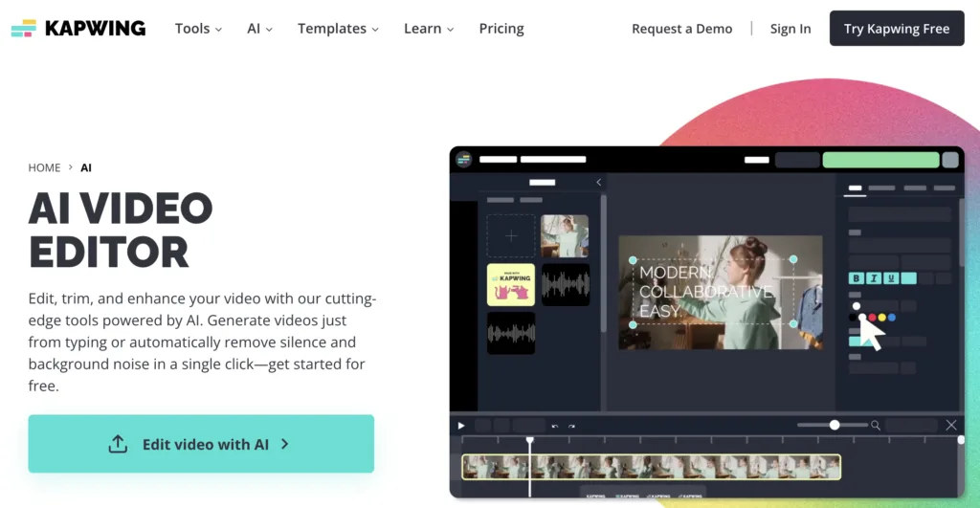This screenshot has width=980, height=508.
Task: Click the magnifier zoom icon in timeline
Action: pyautogui.click(x=876, y=426)
